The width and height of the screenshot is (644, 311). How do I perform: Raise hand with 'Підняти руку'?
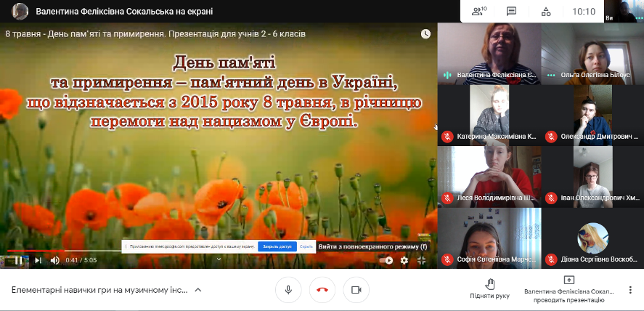tap(489, 288)
